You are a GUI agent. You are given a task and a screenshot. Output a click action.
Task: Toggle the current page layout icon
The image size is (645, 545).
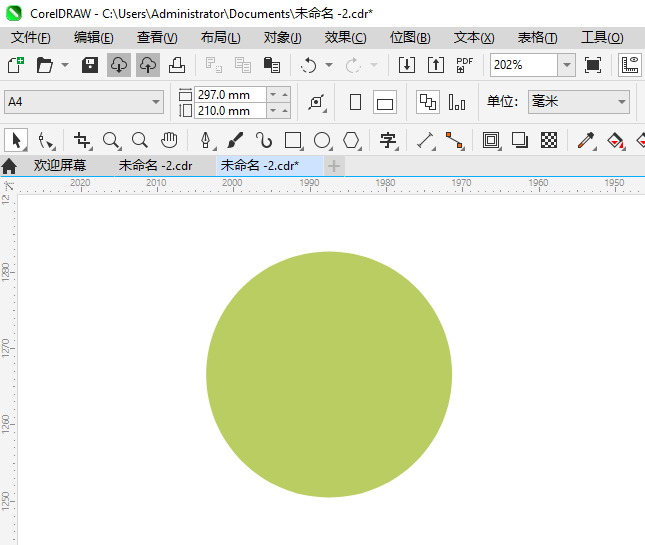pyautogui.click(x=457, y=102)
